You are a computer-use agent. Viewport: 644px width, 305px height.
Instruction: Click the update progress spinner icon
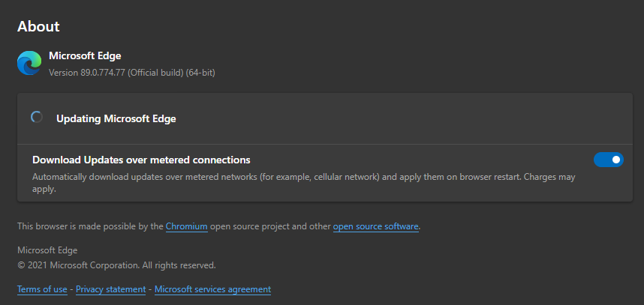pyautogui.click(x=37, y=118)
